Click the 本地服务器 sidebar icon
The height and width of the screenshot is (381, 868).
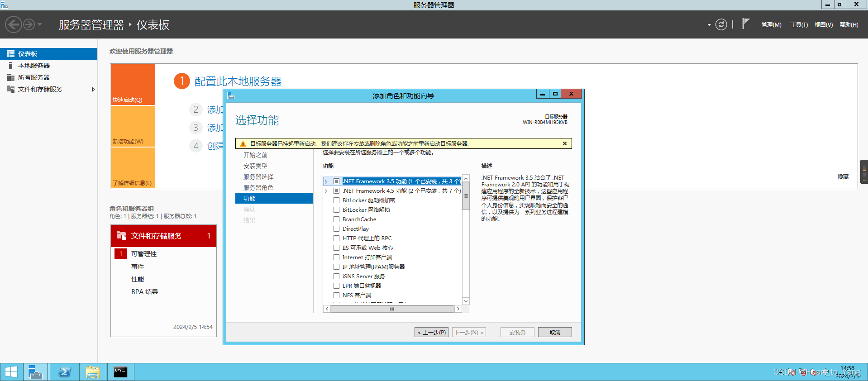11,66
